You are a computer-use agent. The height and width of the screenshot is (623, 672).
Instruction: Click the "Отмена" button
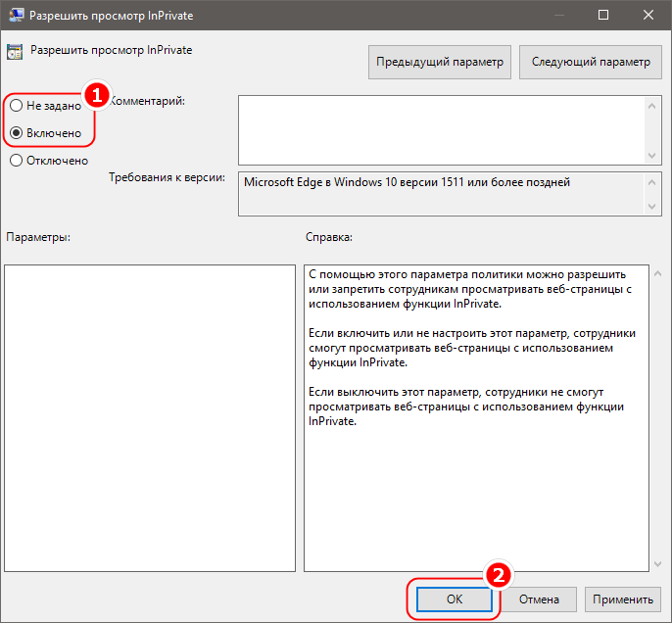[539, 599]
